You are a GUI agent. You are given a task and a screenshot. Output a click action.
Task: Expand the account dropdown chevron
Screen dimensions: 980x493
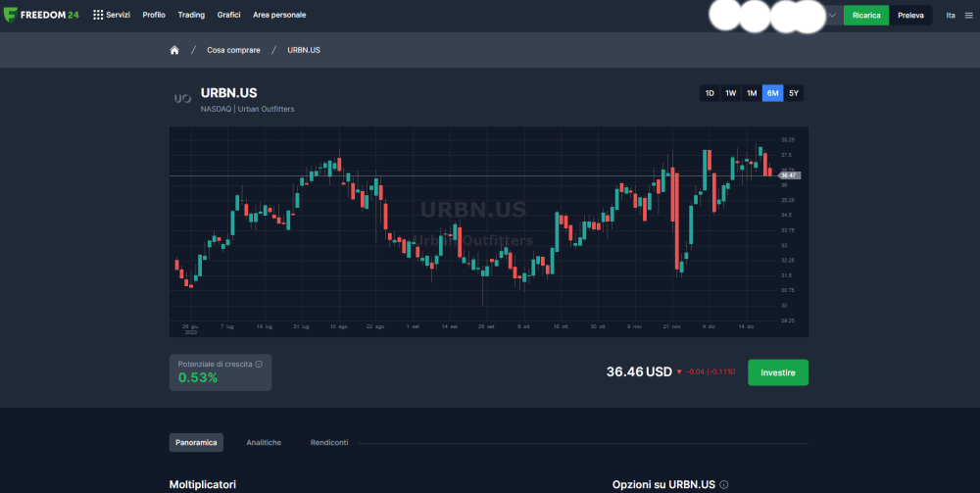point(832,15)
